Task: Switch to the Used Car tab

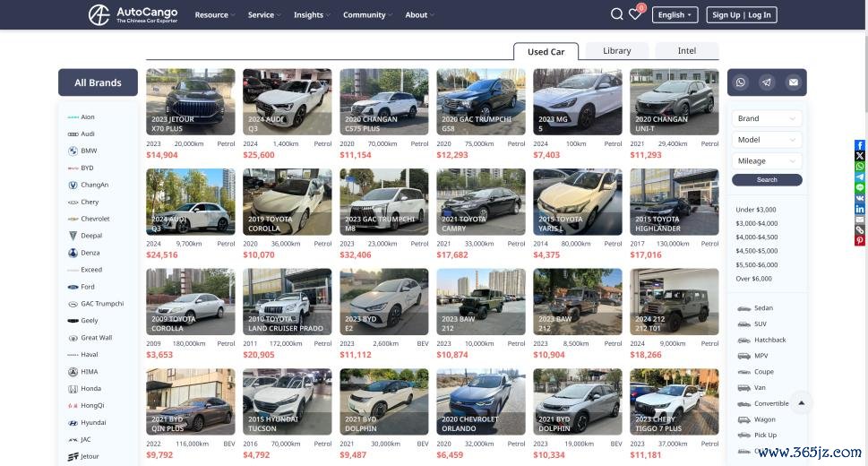Action: click(x=546, y=52)
